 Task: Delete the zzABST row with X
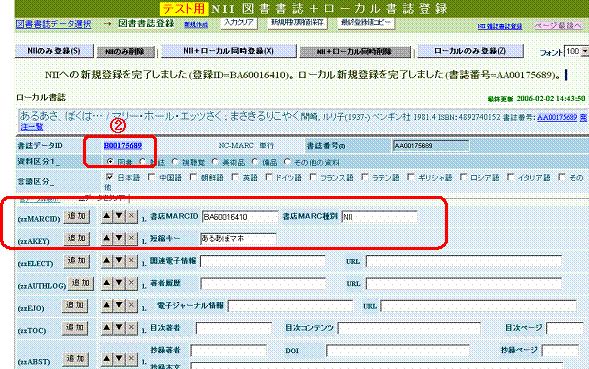[131, 358]
